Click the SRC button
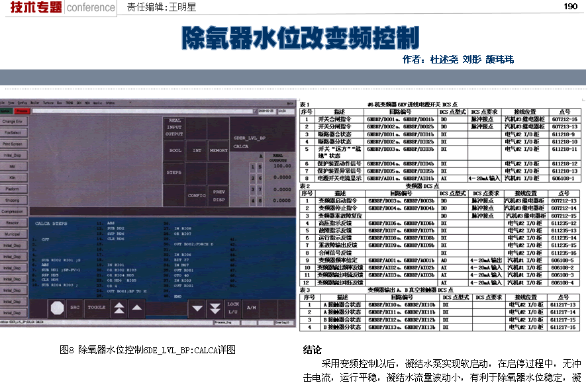This screenshot has width=588, height=389. coord(75,308)
